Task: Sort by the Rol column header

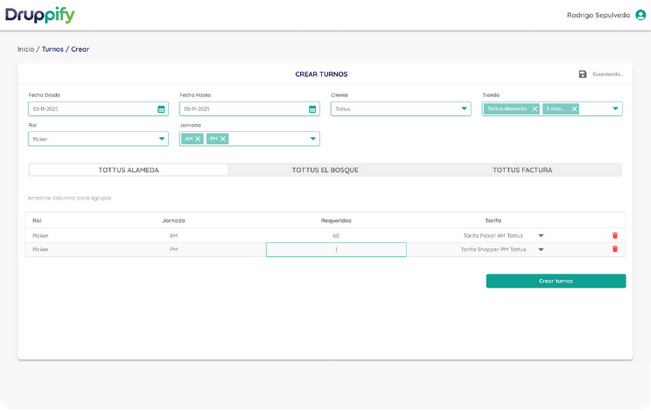Action: pyautogui.click(x=37, y=220)
